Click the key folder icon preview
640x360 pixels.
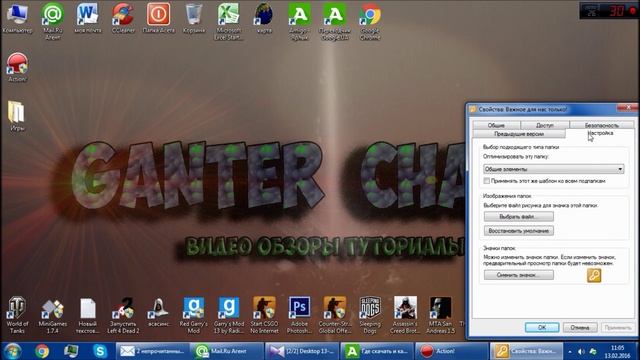click(x=594, y=276)
